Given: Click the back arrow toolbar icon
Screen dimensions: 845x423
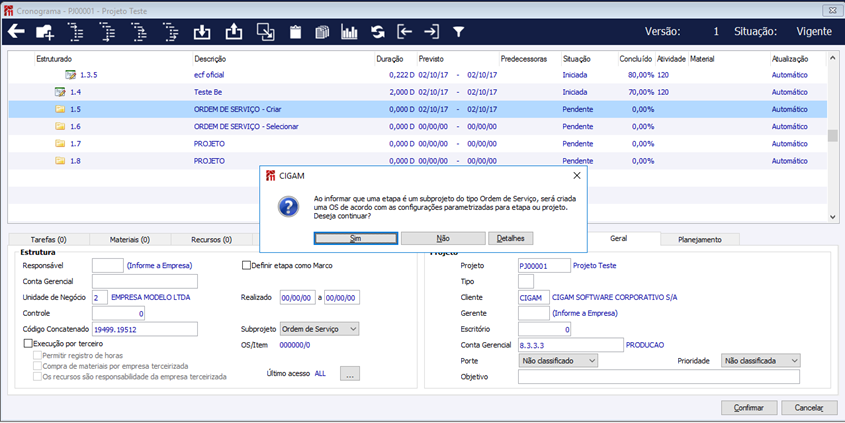Looking at the screenshot, I should (16, 32).
